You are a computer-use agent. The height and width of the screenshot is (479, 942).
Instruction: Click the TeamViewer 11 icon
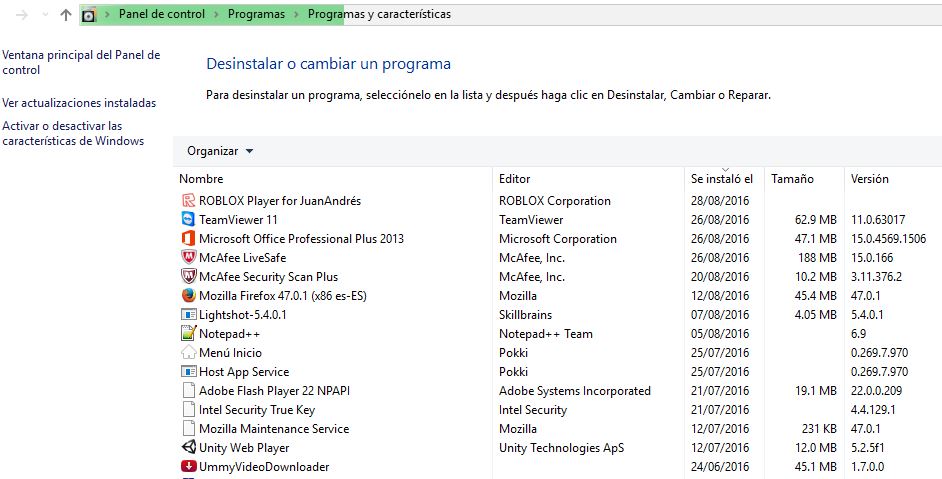189,219
